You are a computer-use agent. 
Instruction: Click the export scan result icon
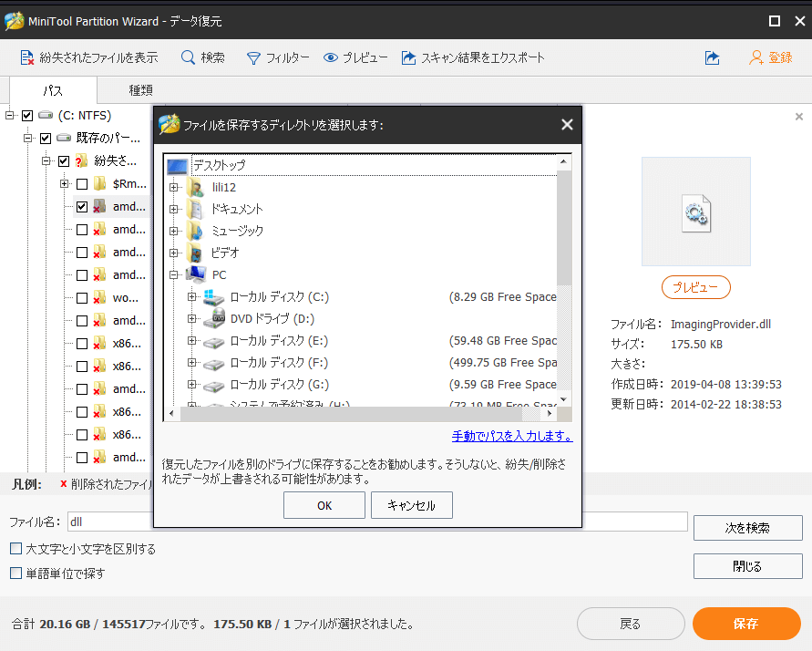click(x=408, y=57)
